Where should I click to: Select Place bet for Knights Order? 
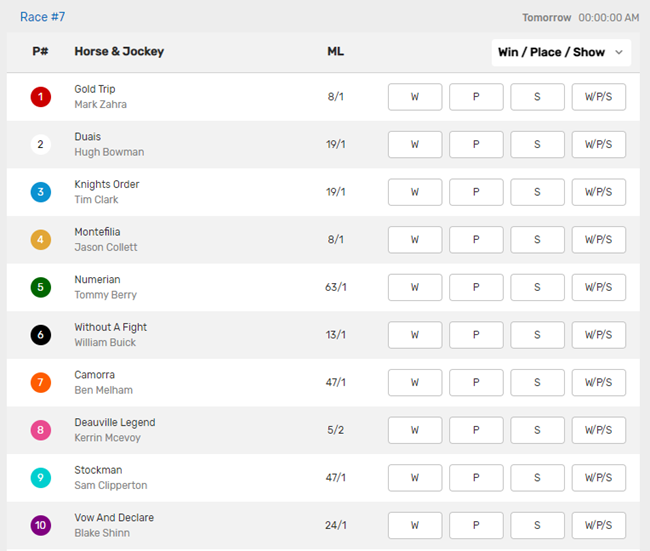click(476, 192)
